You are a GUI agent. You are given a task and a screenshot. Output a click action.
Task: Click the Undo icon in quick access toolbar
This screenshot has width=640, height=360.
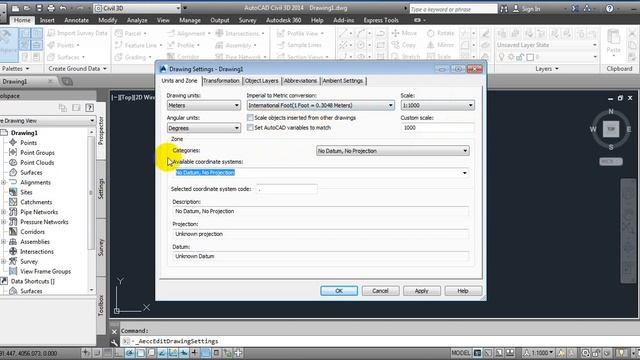click(63, 8)
